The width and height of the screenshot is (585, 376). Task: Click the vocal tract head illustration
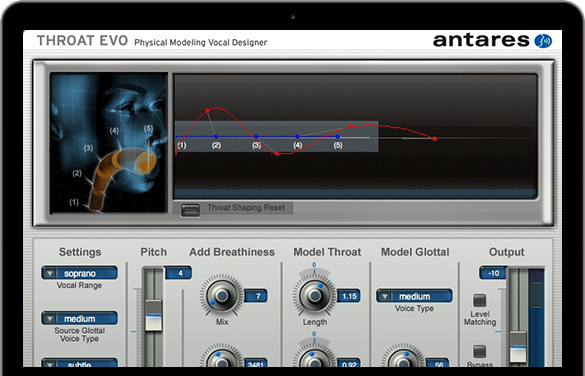click(109, 143)
